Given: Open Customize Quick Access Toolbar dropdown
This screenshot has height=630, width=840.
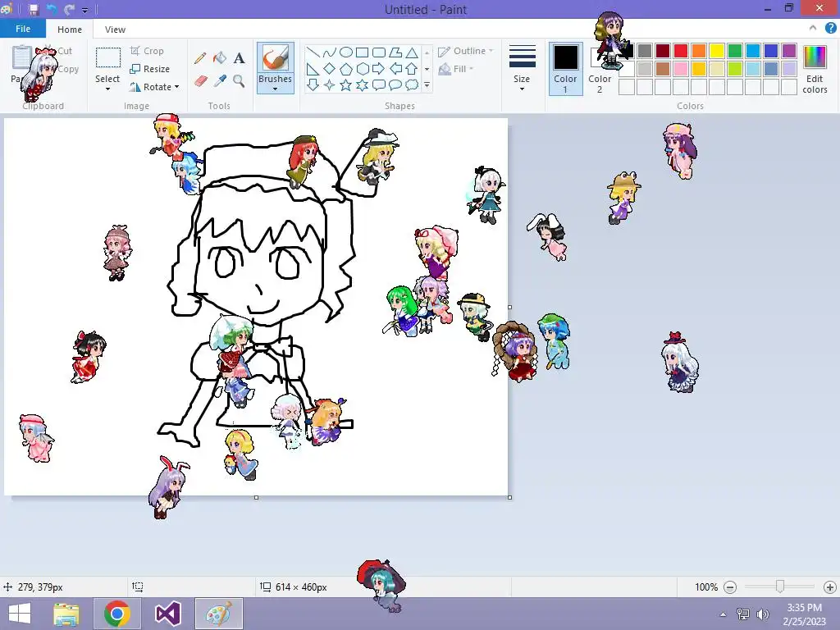Looking at the screenshot, I should 84,10.
